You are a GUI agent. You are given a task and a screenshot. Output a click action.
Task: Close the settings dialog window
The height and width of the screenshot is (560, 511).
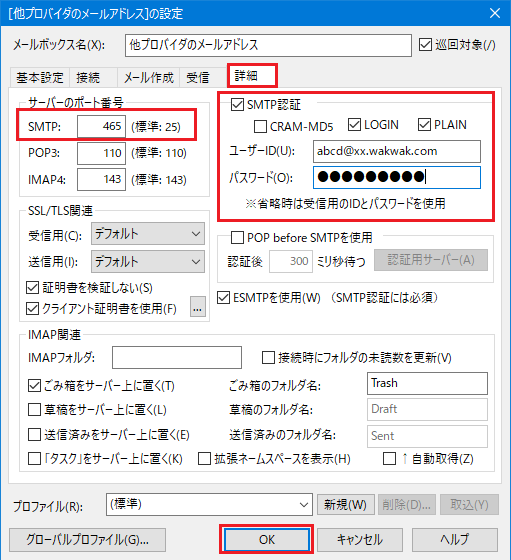[x=495, y=13]
